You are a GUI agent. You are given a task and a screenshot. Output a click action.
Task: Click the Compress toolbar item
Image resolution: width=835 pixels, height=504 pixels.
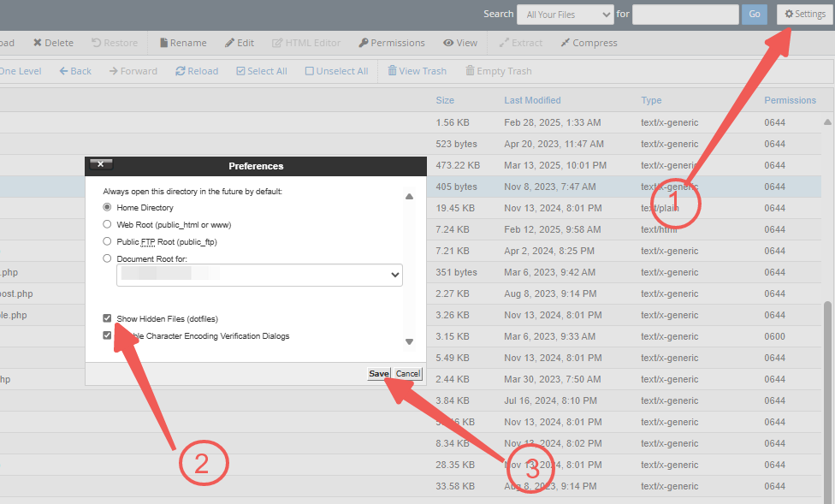pos(589,43)
